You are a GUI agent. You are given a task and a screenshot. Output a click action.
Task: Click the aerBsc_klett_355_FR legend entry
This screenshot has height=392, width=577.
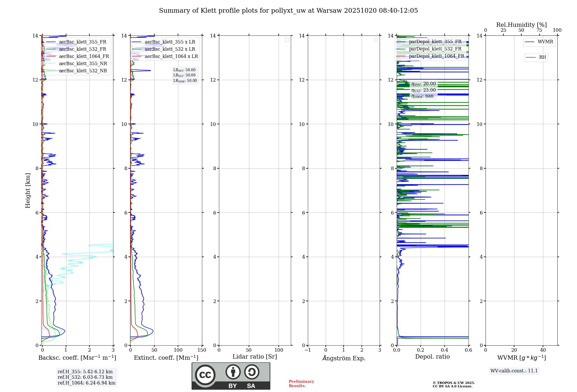pos(83,42)
